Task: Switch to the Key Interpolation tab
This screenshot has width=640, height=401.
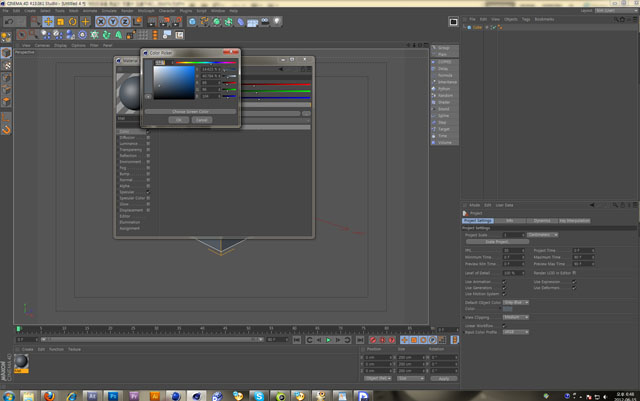Action: pos(574,221)
